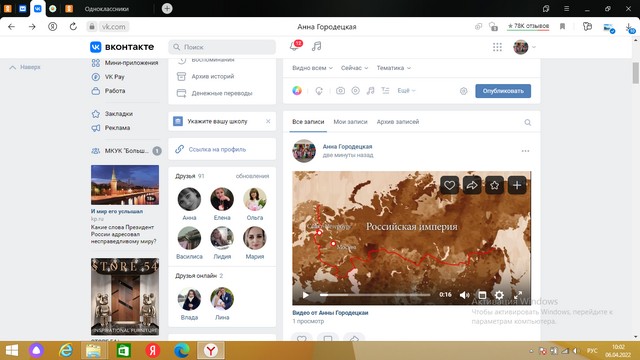Play the Российская империя video
Image resolution: width=640 pixels, height=360 pixels.
click(305, 295)
